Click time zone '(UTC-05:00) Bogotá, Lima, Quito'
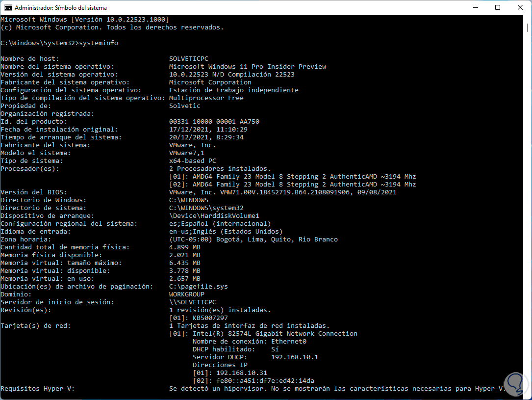 pos(253,240)
